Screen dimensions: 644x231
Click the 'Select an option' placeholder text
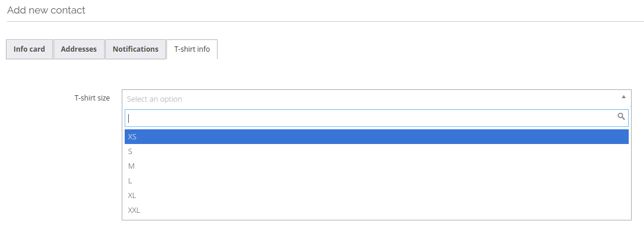point(155,99)
